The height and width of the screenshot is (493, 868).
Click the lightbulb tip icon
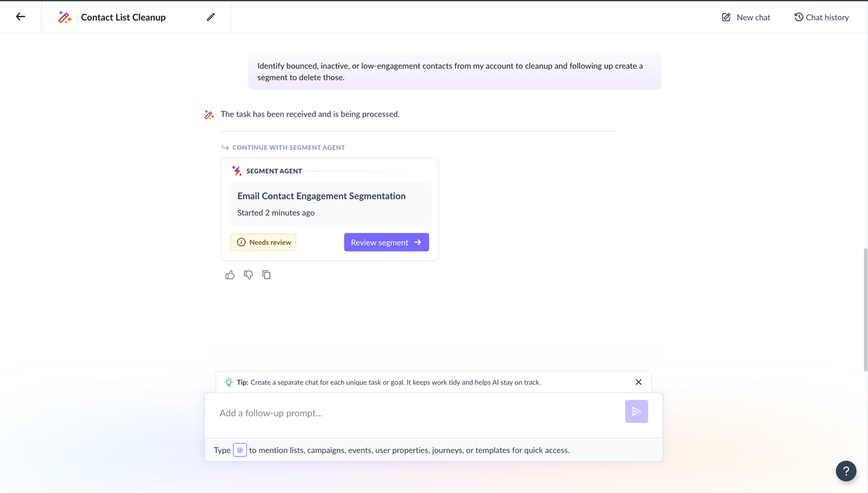coord(228,382)
